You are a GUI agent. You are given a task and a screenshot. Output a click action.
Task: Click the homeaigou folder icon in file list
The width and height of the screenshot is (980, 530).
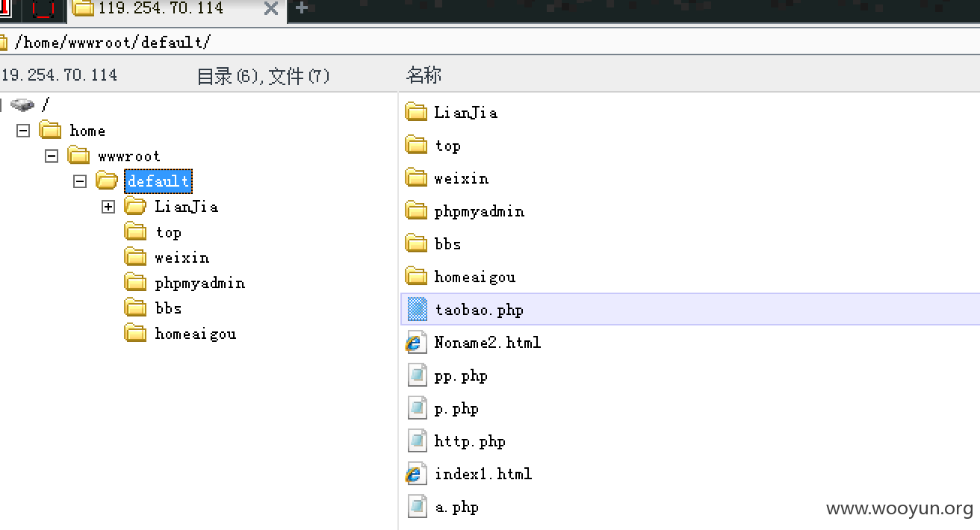[416, 277]
